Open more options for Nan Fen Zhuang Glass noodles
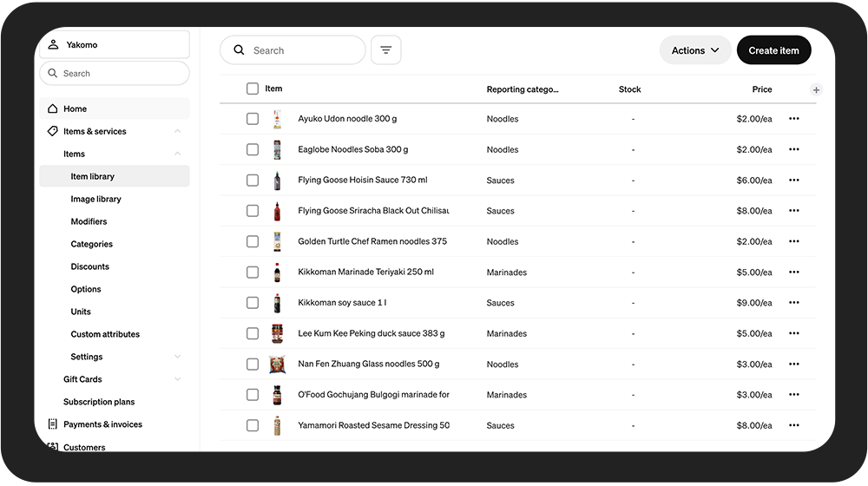The image size is (868, 486). (x=794, y=364)
